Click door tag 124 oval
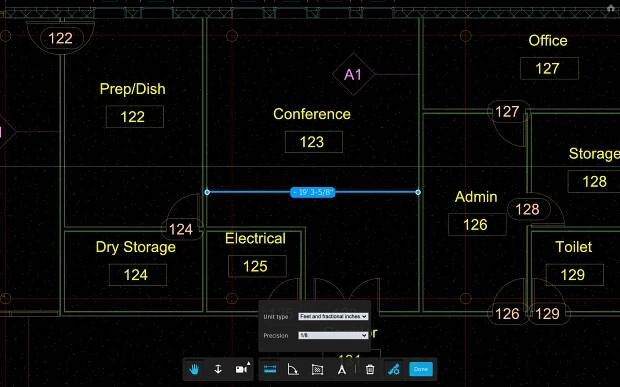Image resolution: width=620 pixels, height=387 pixels. (x=181, y=229)
